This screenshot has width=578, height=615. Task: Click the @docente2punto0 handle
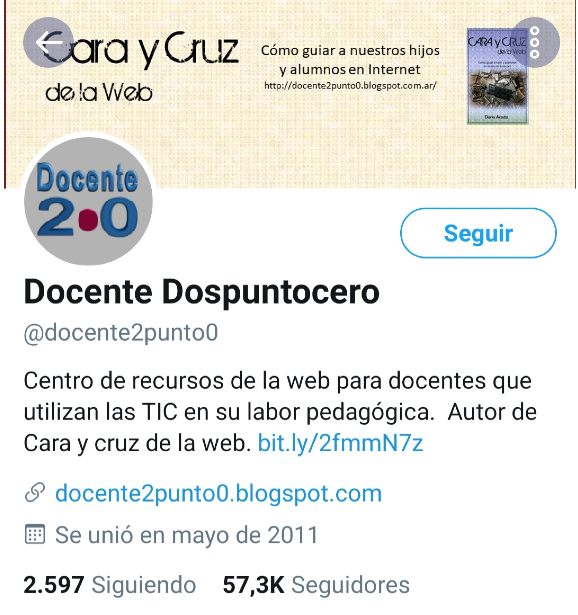click(121, 333)
